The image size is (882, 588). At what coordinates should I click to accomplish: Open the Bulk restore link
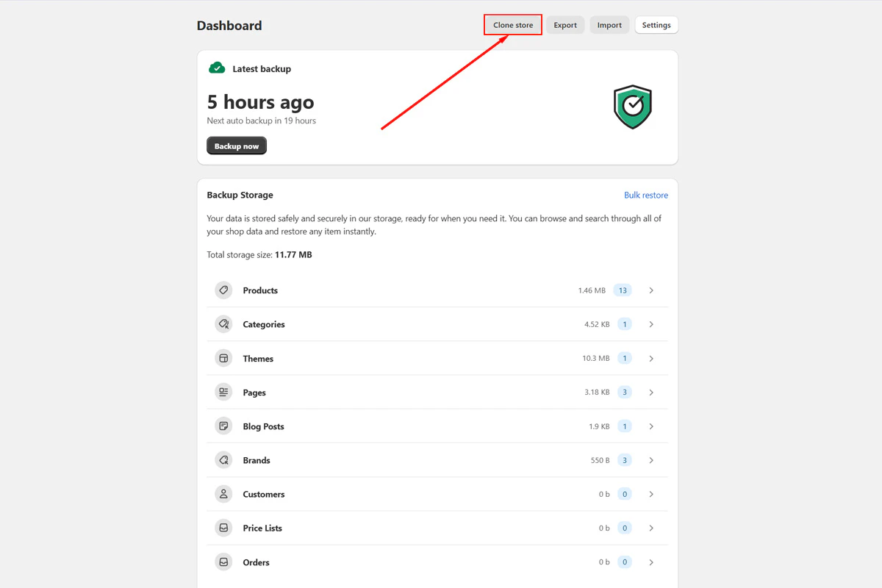pyautogui.click(x=646, y=194)
